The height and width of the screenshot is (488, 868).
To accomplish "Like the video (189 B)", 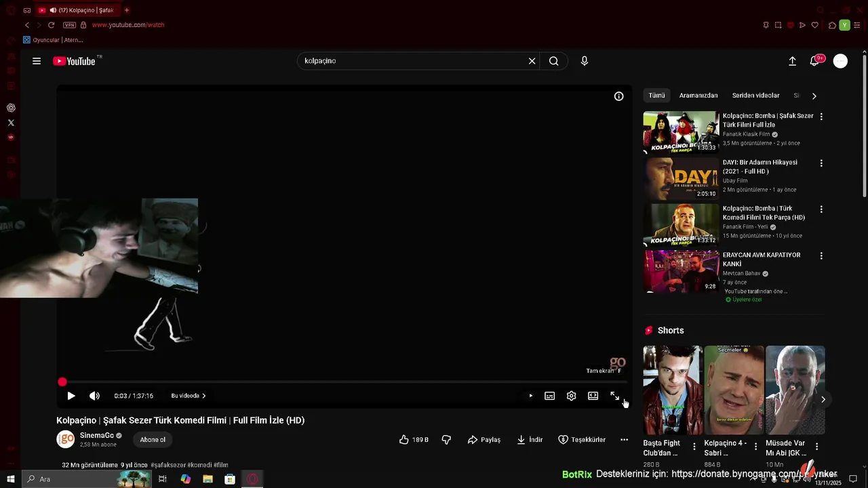I will pyautogui.click(x=414, y=440).
